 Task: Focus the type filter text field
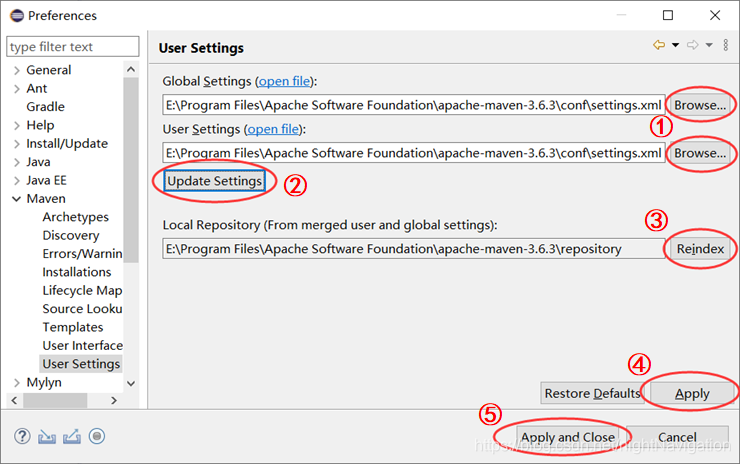[x=73, y=47]
